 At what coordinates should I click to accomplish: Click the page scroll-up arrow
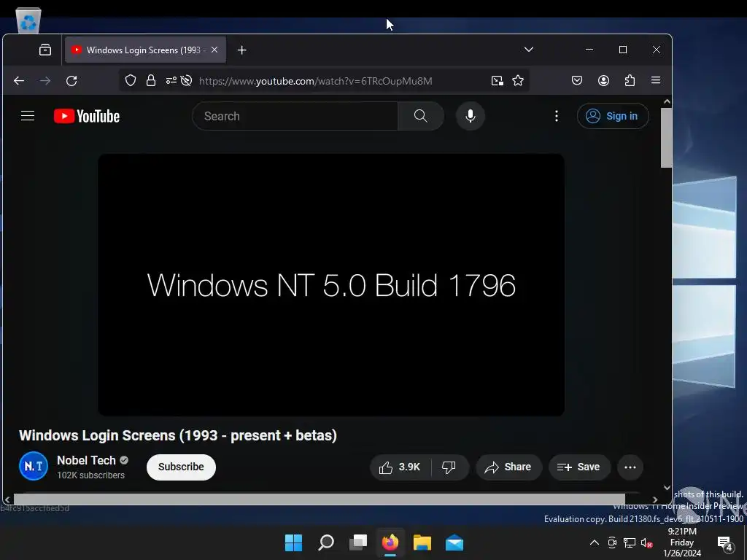(x=667, y=101)
